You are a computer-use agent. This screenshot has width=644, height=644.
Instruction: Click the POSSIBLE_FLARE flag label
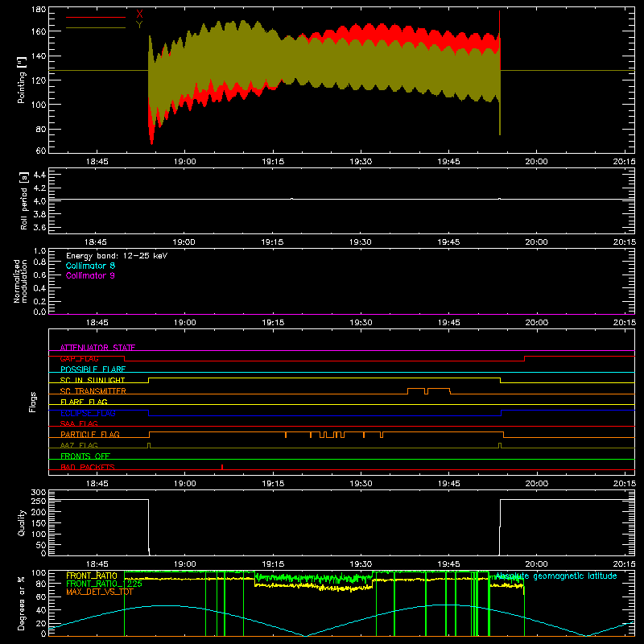(93, 369)
